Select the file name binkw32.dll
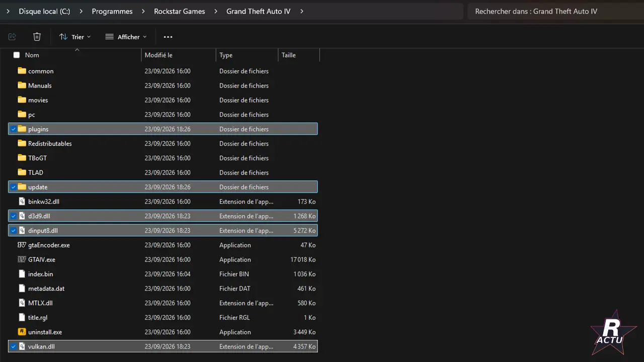Image resolution: width=644 pixels, height=362 pixels. pos(44,202)
